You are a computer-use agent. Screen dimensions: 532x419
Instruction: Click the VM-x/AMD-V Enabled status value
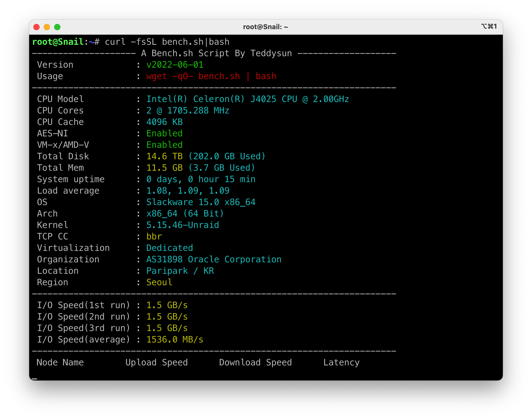click(x=164, y=145)
